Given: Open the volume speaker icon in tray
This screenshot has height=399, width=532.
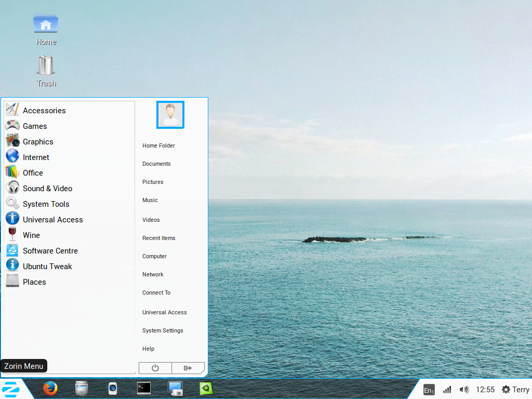Looking at the screenshot, I should click(464, 390).
